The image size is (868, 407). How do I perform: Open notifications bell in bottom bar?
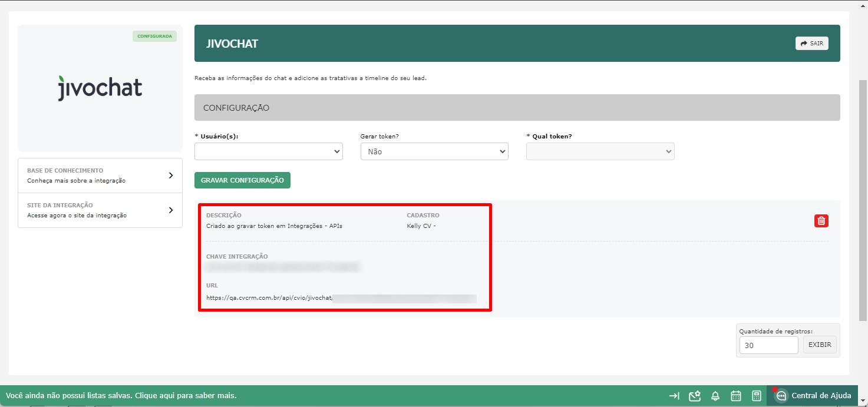715,396
